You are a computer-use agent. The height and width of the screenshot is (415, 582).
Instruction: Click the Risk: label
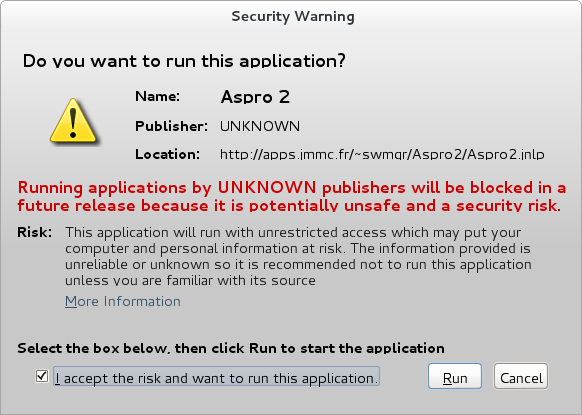pyautogui.click(x=35, y=233)
